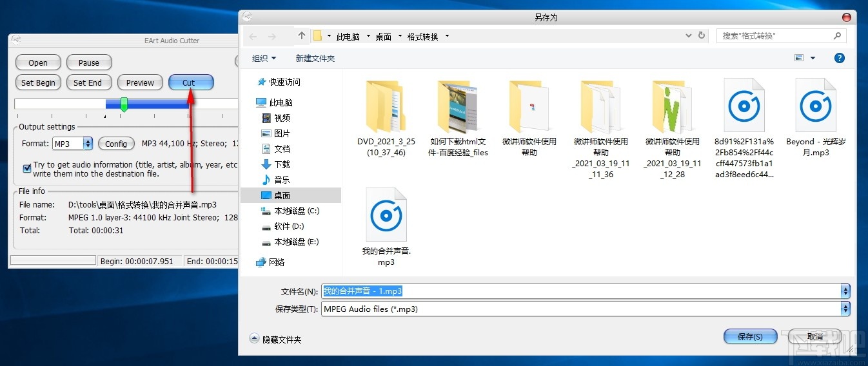Open the 视频 folder in sidebar
The image size is (868, 366).
(276, 118)
